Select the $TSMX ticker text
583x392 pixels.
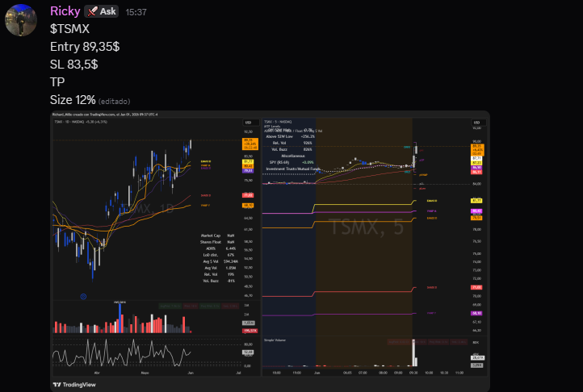(x=70, y=29)
